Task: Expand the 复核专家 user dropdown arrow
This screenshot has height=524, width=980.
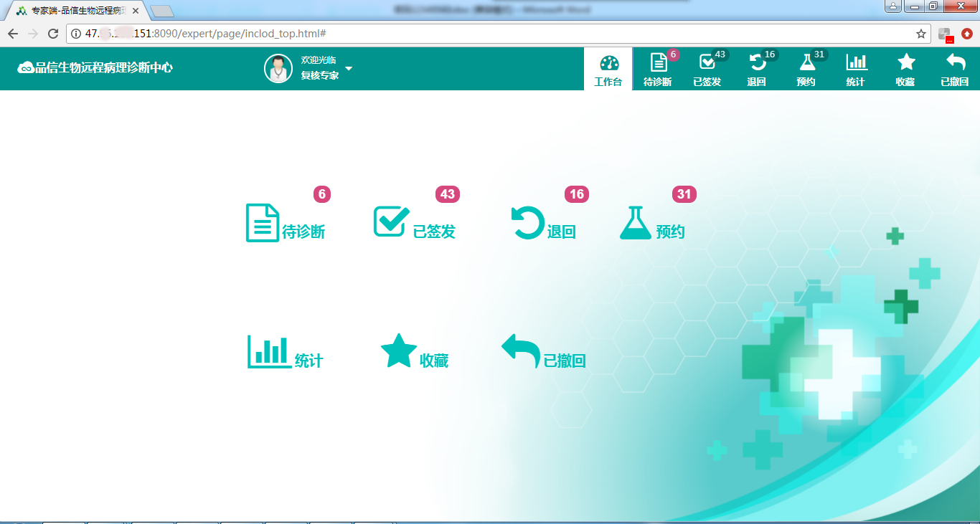Action: [x=349, y=69]
